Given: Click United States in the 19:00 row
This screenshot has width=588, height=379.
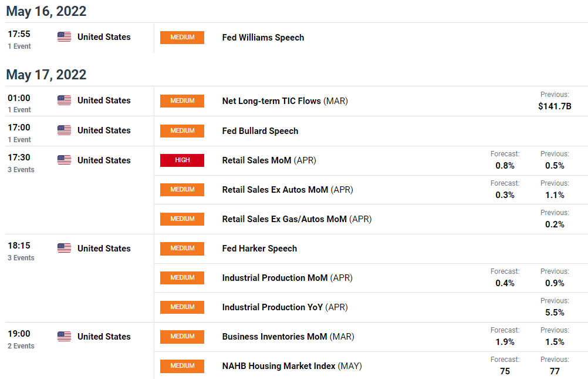Looking at the screenshot, I should (x=104, y=337).
